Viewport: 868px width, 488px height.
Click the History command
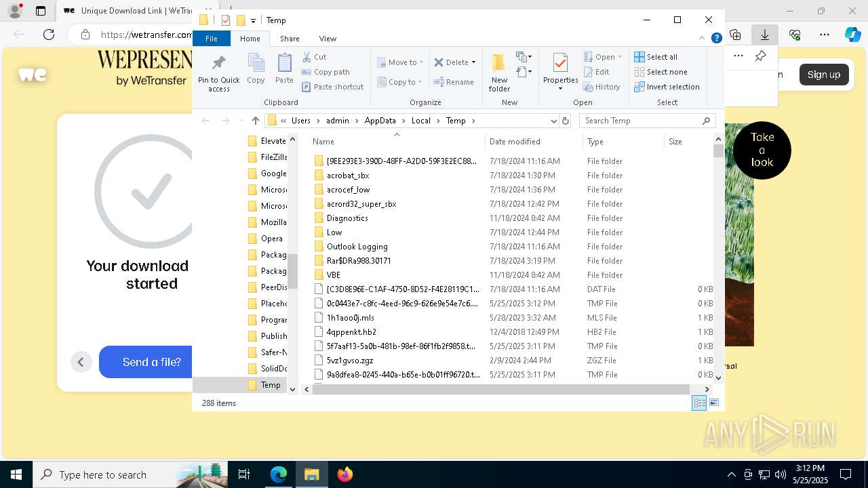click(x=601, y=87)
